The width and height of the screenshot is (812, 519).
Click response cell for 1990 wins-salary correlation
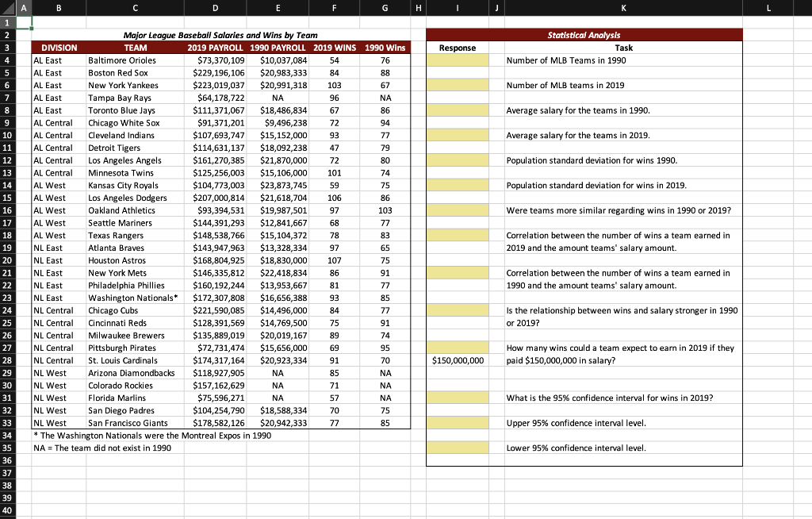point(458,273)
